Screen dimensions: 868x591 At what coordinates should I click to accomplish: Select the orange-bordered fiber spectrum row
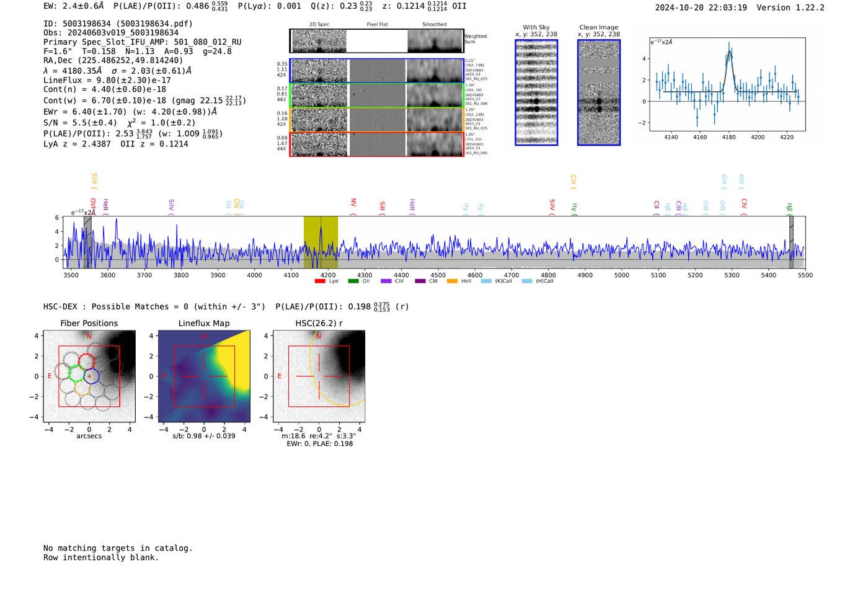[x=376, y=120]
